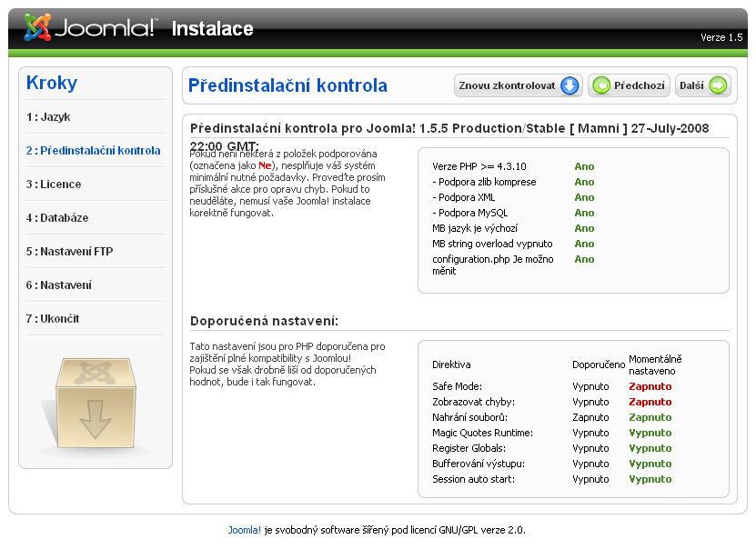
Task: Click the blue down-arrow recheck icon
Action: click(x=570, y=85)
